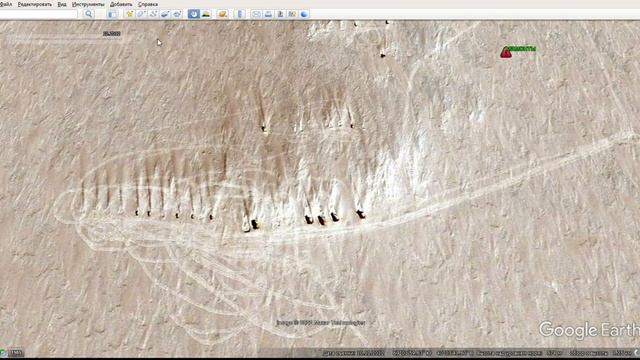Click the search magnifier button
This screenshot has height=360, width=640.
click(89, 14)
